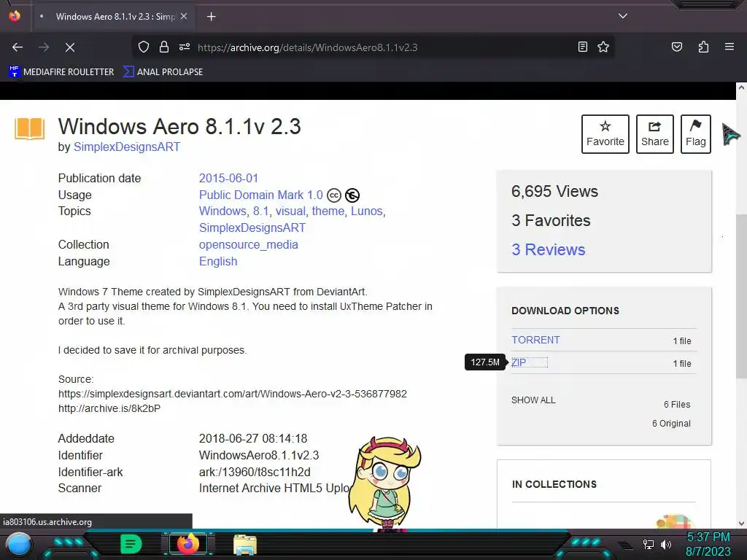Click the Firefox taskbar icon
Screen dimensions: 747x560
pyautogui.click(x=187, y=544)
